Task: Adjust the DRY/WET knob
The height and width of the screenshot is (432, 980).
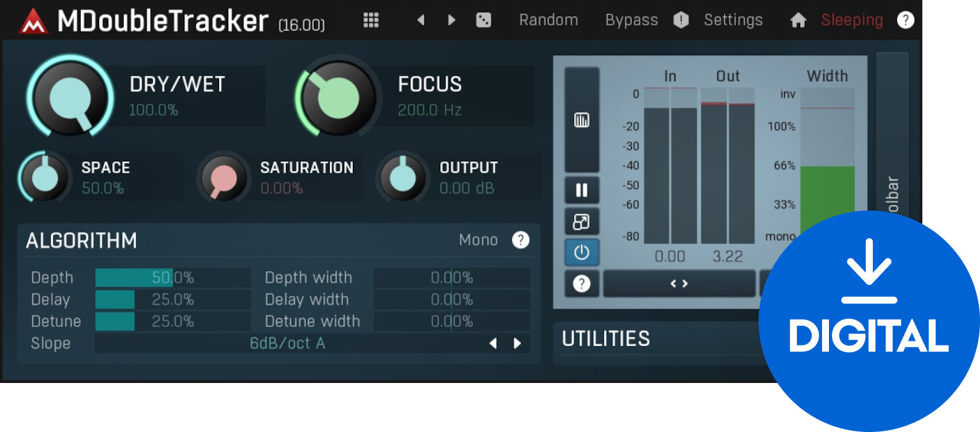Action: (x=70, y=97)
